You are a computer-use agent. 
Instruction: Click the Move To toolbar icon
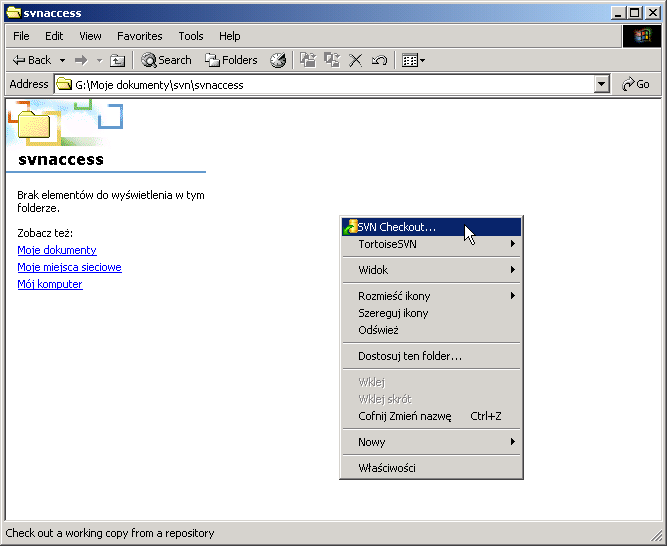(x=308, y=60)
